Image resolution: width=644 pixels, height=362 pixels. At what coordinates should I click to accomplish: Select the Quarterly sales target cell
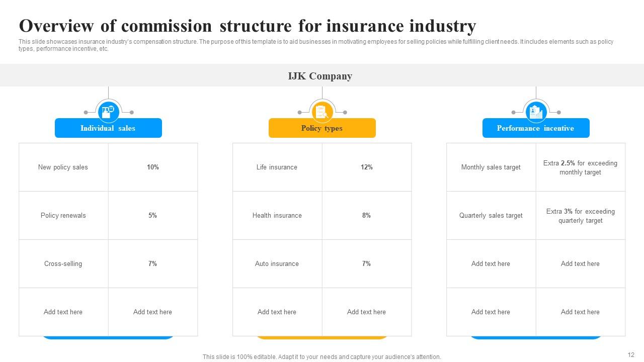[x=491, y=216]
